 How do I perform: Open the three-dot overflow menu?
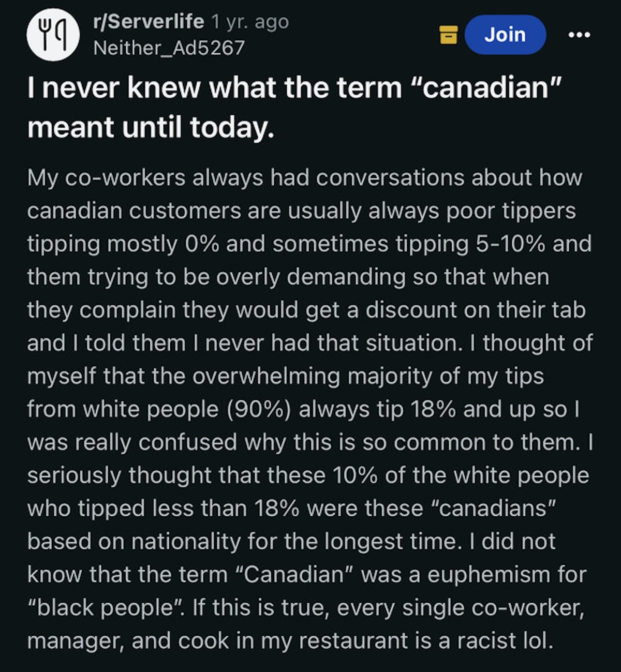pos(579,35)
